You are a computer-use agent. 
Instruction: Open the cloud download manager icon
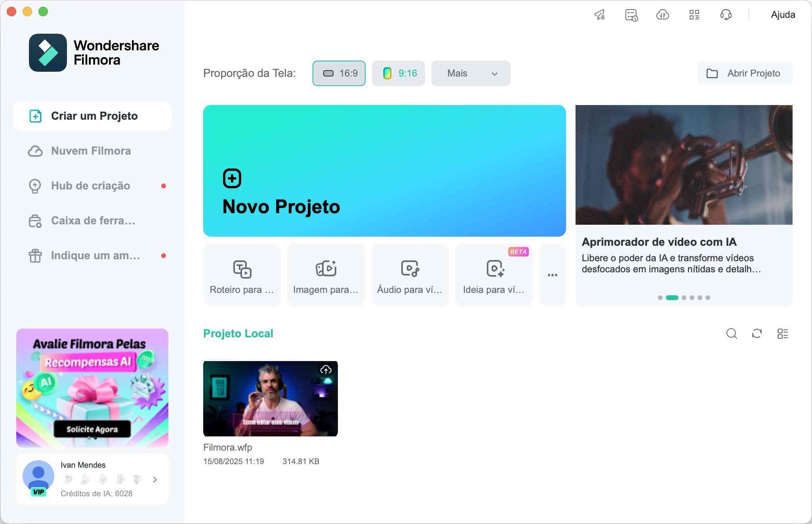point(662,15)
